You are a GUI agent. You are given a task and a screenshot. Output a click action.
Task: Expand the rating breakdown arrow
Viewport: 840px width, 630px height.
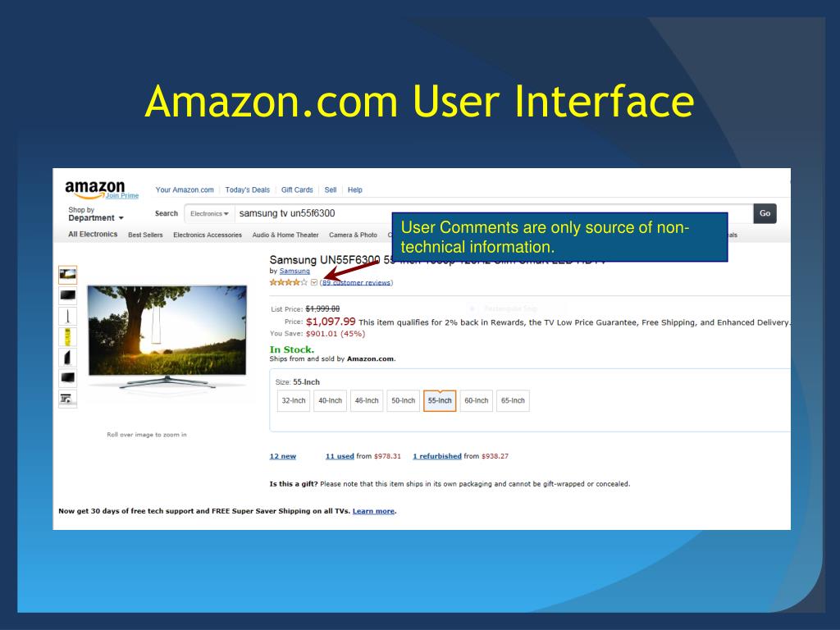(x=314, y=282)
